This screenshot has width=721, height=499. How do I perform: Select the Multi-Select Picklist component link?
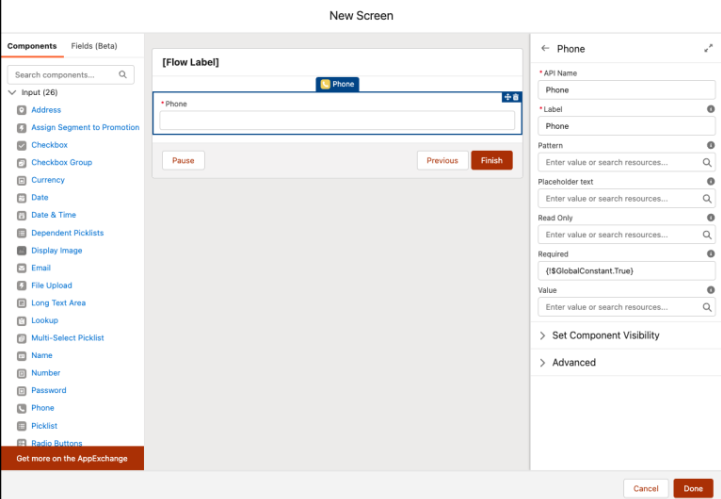coord(68,338)
